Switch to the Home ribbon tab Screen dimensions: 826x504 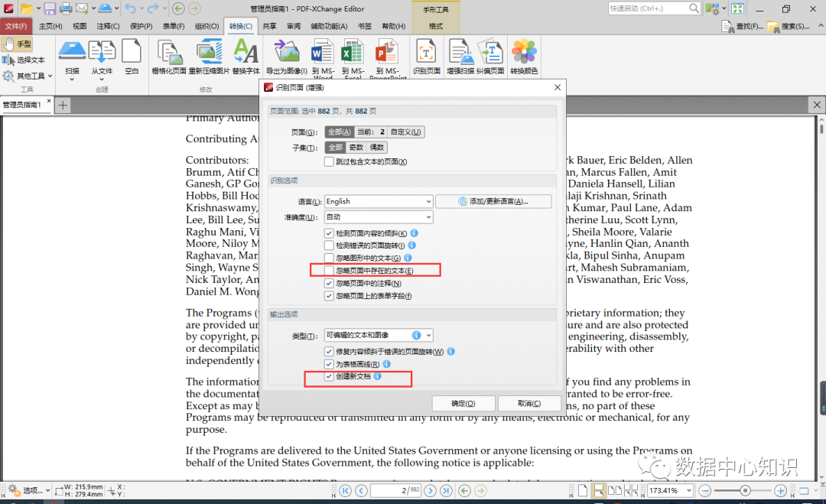coord(50,26)
